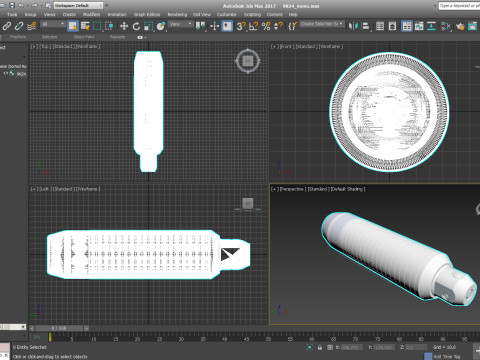Click the ViewCube in the Top viewport

click(x=248, y=61)
